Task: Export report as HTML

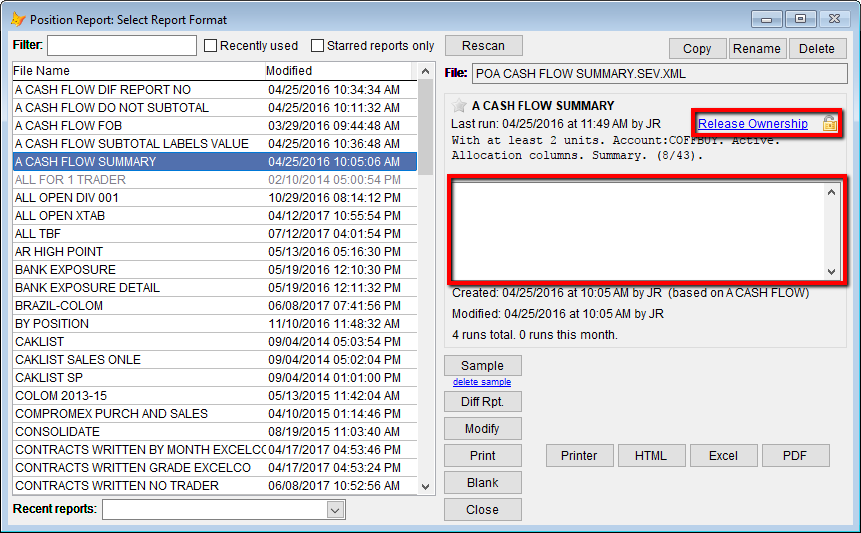Action: tap(651, 456)
